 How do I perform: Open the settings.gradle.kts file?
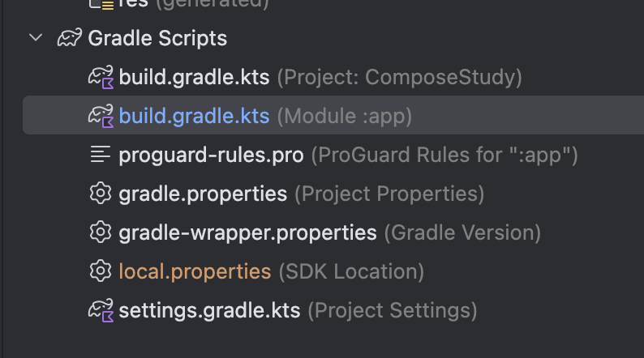[x=209, y=310]
